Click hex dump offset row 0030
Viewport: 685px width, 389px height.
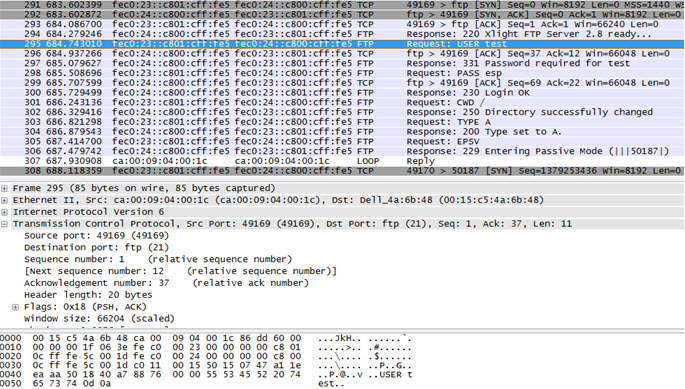point(10,365)
